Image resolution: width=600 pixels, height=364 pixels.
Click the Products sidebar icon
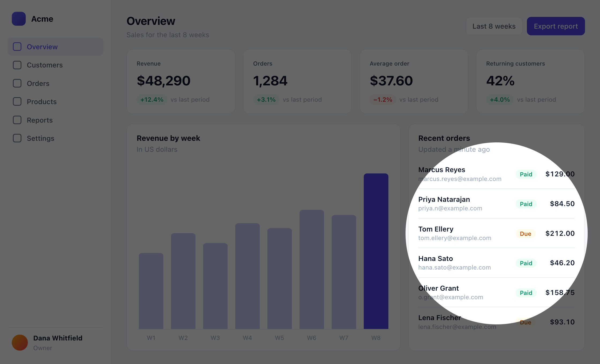(x=17, y=101)
